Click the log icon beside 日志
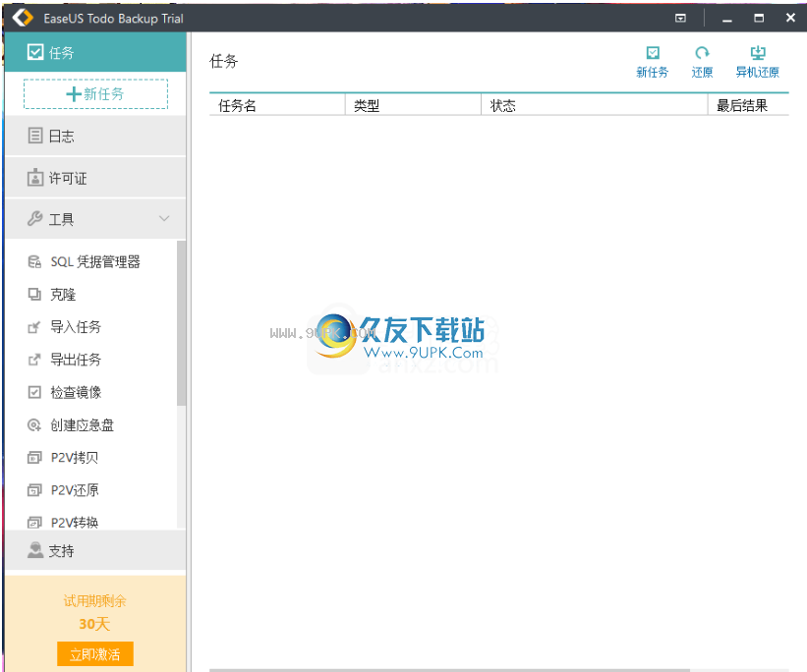This screenshot has height=672, width=807. tap(35, 136)
